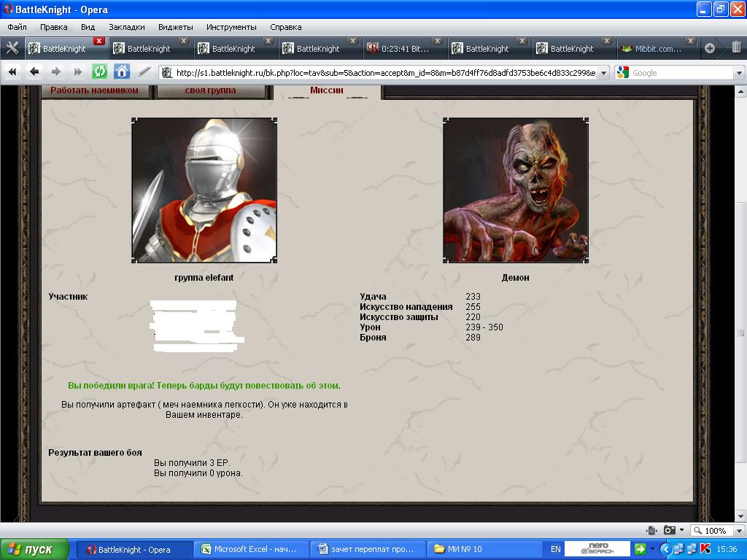
Task: Open the Opera panels wrench icon
Action: tap(12, 48)
